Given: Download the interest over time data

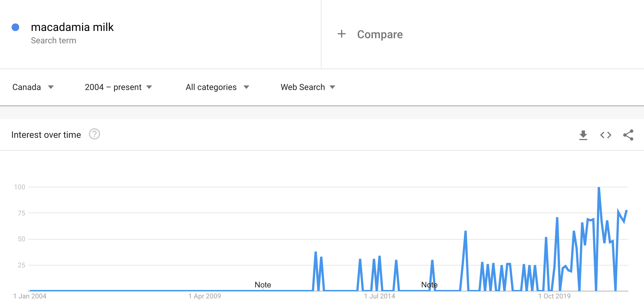Looking at the screenshot, I should click(583, 135).
